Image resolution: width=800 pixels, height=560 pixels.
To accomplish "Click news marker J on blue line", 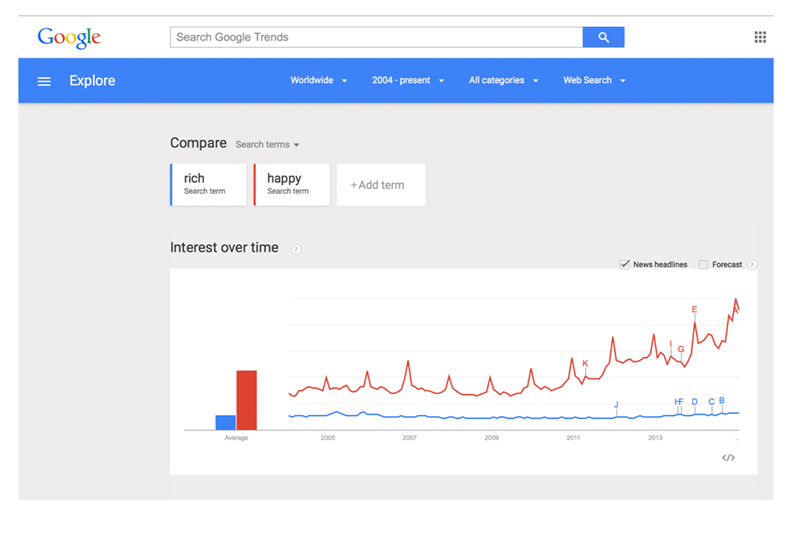I will click(x=616, y=404).
